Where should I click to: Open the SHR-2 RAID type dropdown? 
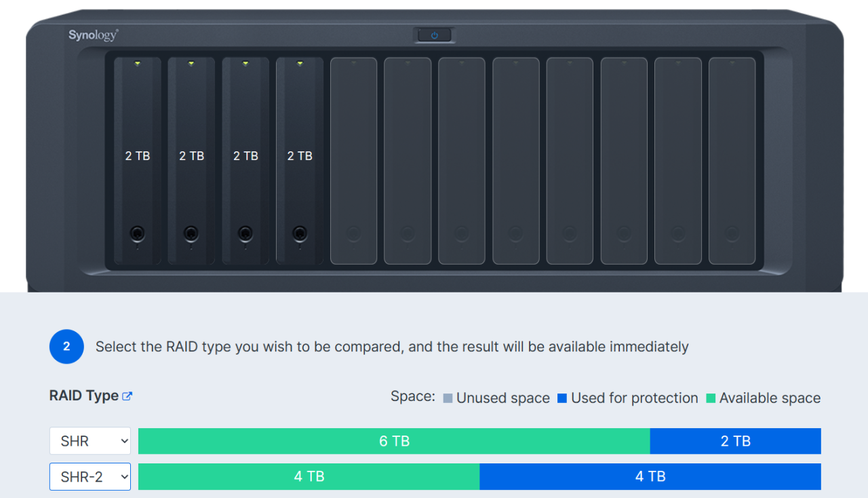point(90,476)
